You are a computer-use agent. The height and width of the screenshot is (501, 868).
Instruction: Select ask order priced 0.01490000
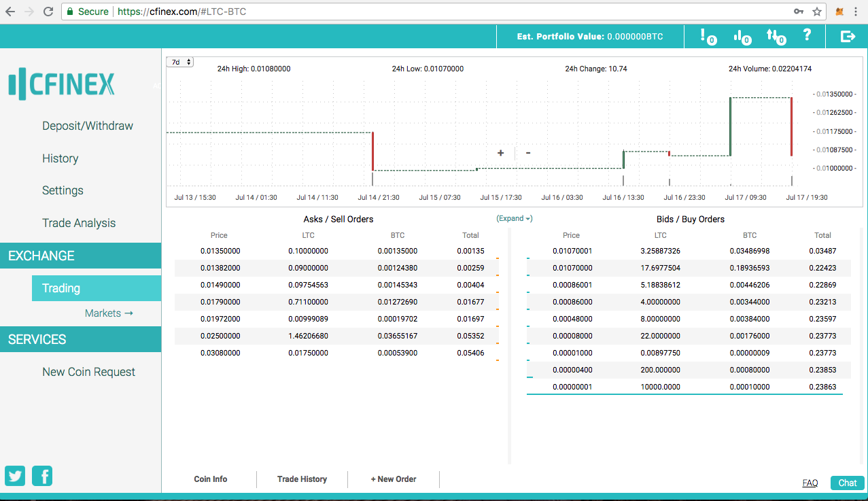336,285
